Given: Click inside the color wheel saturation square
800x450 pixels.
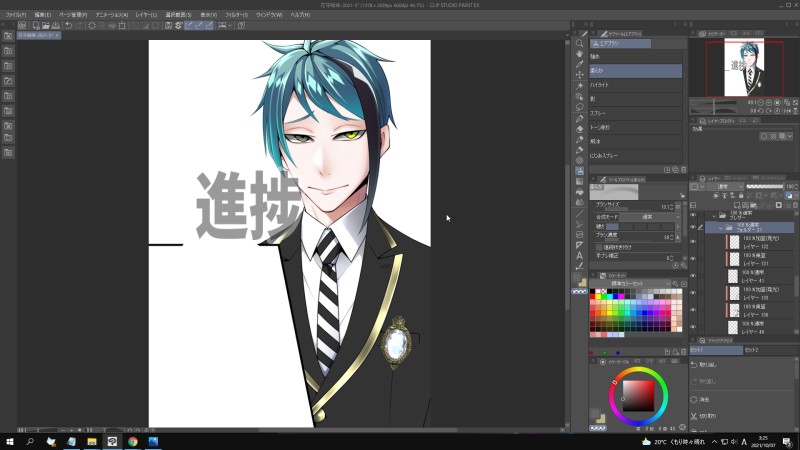Looking at the screenshot, I should [x=638, y=395].
